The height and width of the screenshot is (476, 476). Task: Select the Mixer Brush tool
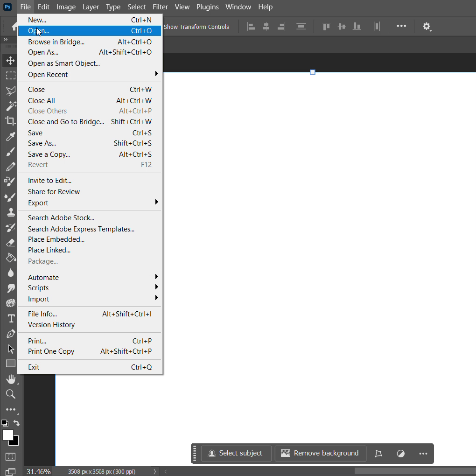click(x=10, y=197)
